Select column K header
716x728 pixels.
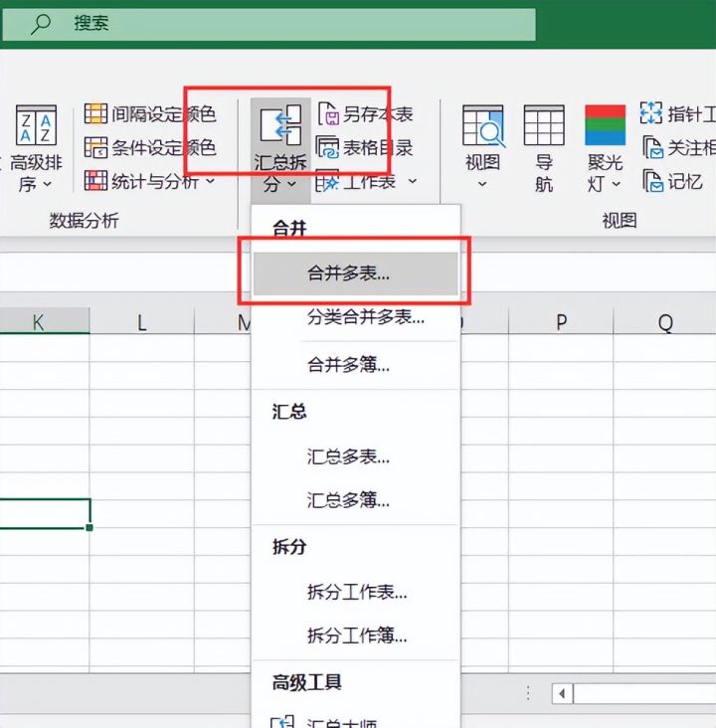click(x=45, y=321)
